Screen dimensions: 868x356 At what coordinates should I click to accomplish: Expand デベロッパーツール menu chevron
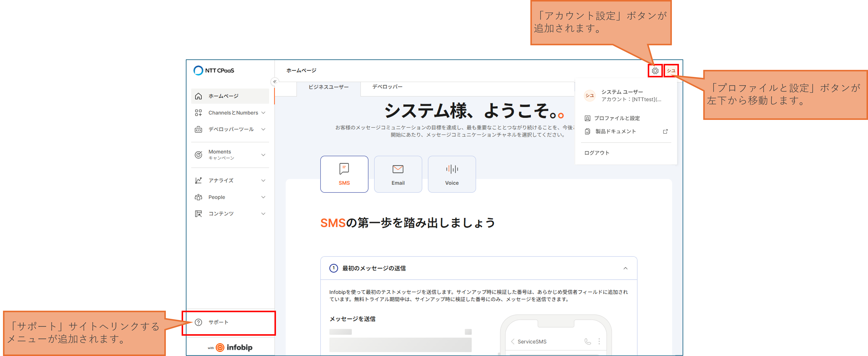(x=263, y=129)
